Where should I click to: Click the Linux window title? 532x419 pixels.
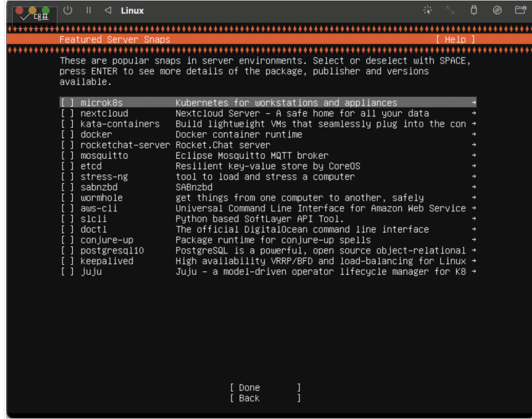[x=132, y=11]
